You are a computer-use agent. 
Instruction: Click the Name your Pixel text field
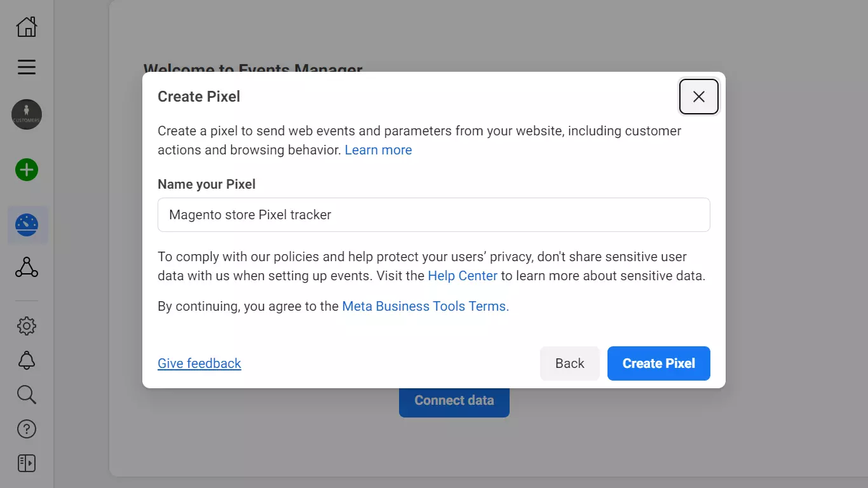[433, 215]
